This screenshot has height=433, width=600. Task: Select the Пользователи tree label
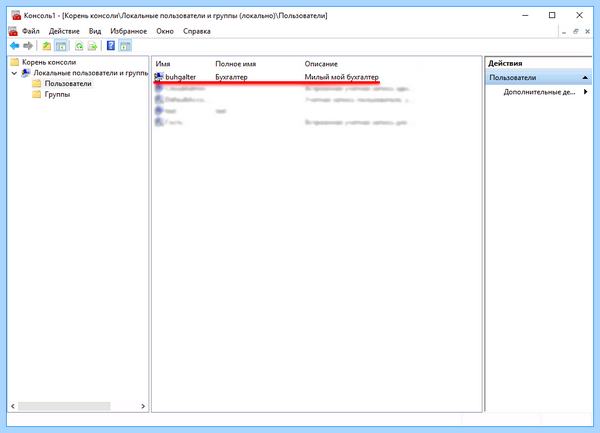point(68,83)
